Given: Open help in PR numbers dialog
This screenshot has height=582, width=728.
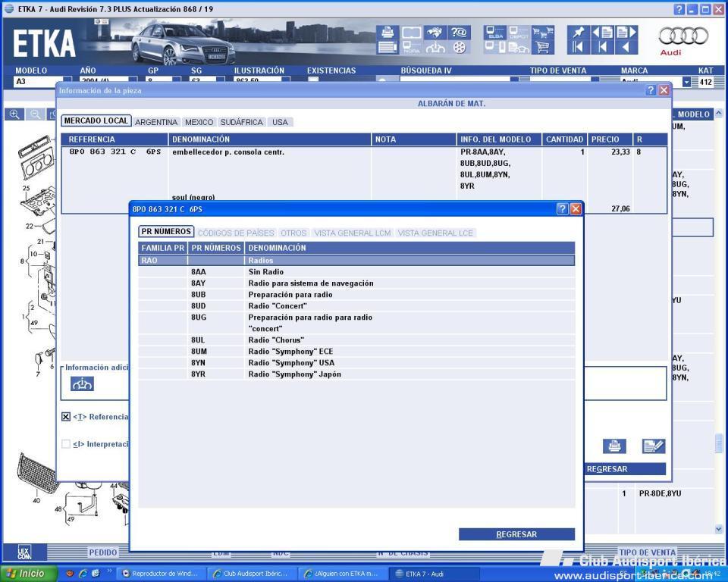Looking at the screenshot, I should tap(562, 209).
